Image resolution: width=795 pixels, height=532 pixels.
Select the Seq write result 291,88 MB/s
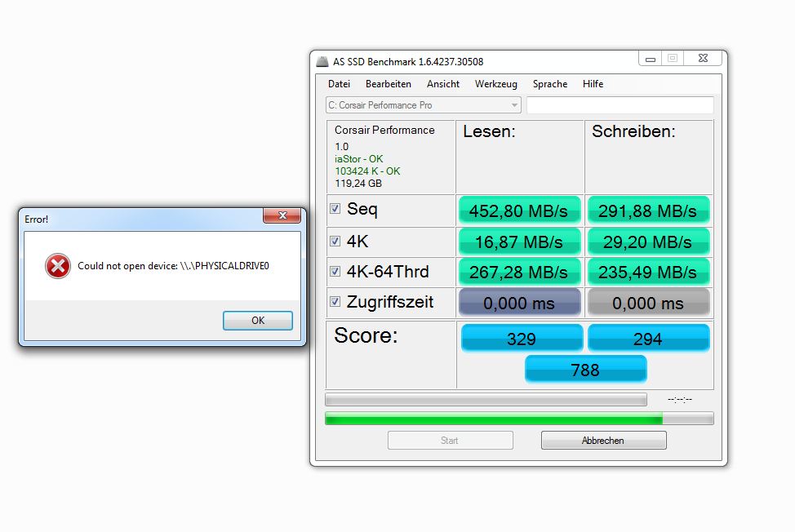648,211
